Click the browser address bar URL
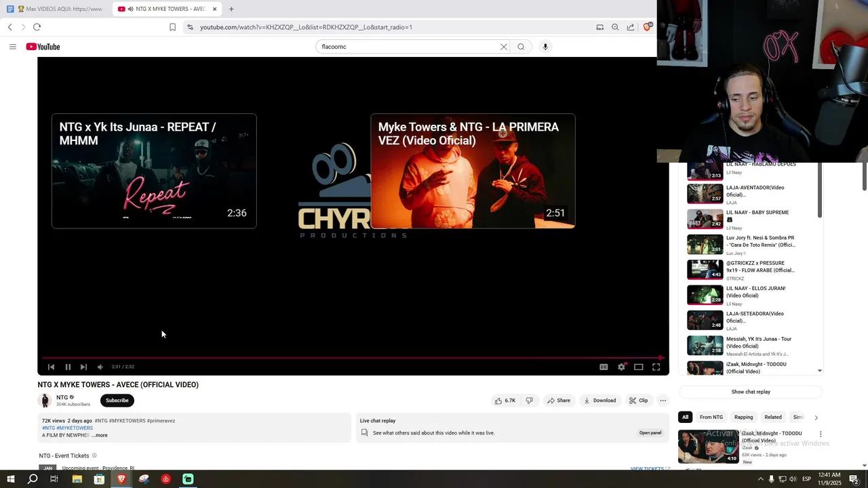Viewport: 868px width, 488px height. click(306, 27)
